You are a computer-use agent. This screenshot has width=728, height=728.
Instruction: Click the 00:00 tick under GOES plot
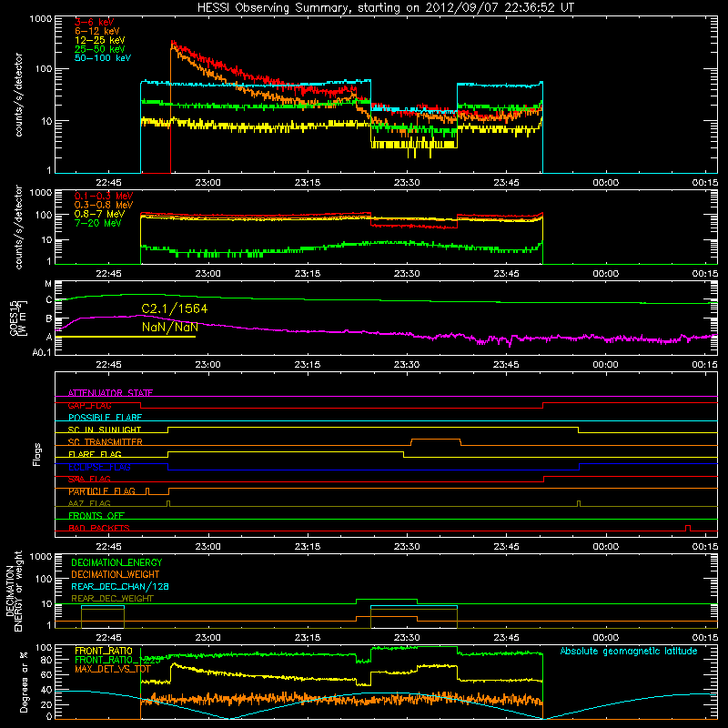pos(605,365)
